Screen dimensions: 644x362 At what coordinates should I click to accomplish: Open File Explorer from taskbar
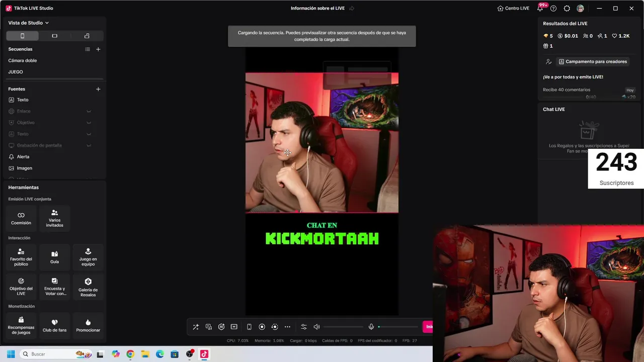click(145, 354)
